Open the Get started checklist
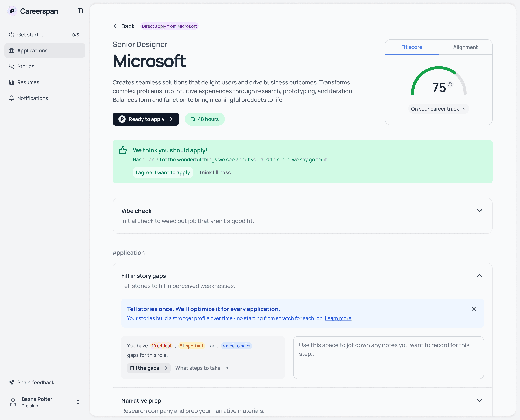Image resolution: width=520 pixels, height=420 pixels. (31, 35)
